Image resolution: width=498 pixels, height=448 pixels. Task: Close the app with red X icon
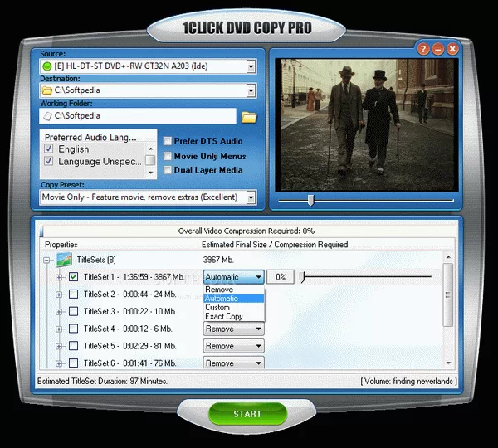coord(452,49)
